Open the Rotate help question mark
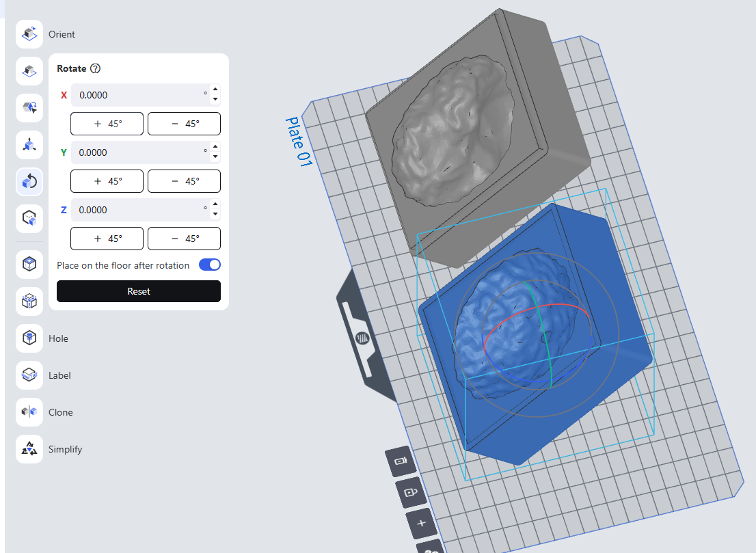The width and height of the screenshot is (756, 553). coord(96,68)
